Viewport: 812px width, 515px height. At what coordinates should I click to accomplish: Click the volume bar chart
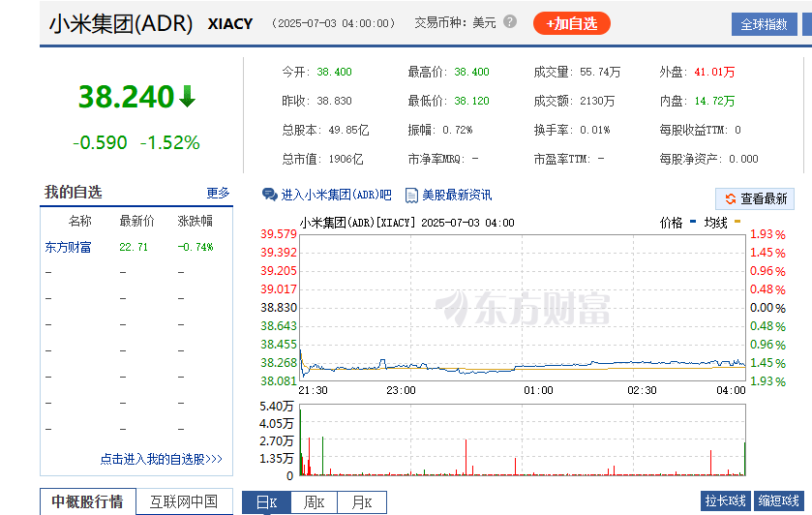523,440
